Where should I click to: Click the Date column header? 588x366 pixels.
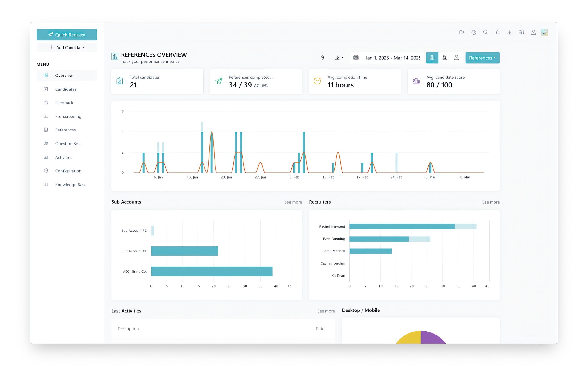pos(320,329)
